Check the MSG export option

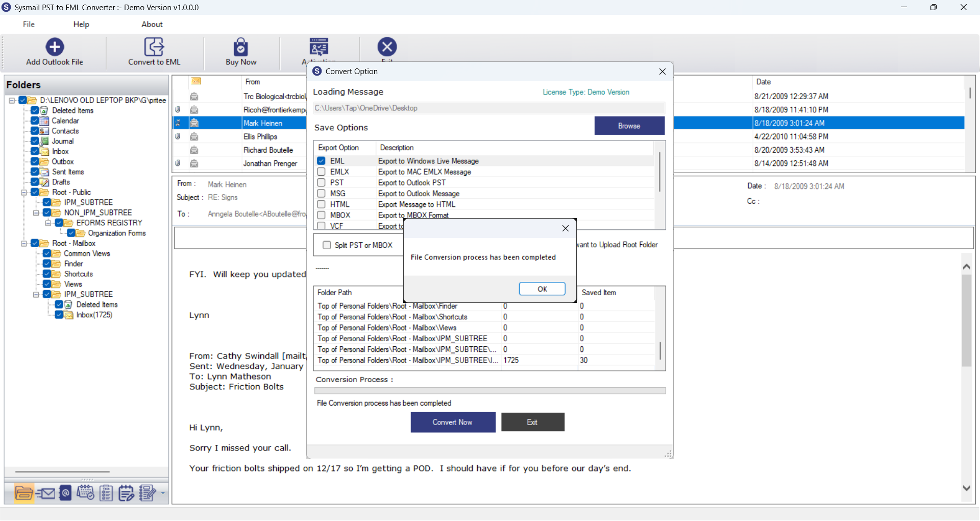[x=321, y=194]
